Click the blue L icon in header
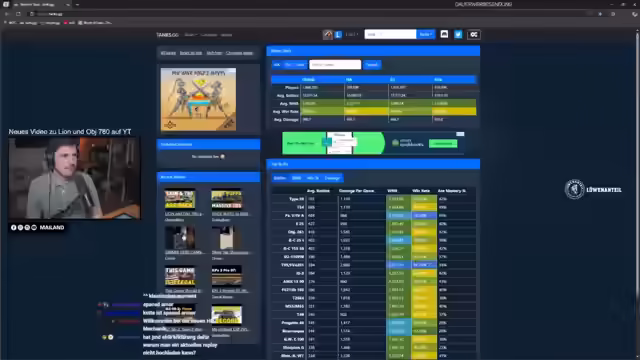 point(338,35)
